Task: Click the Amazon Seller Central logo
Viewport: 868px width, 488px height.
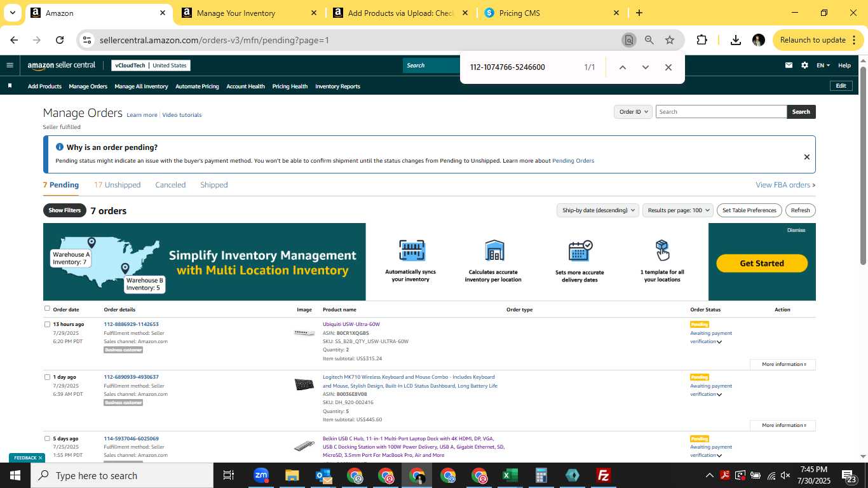Action: (62, 65)
